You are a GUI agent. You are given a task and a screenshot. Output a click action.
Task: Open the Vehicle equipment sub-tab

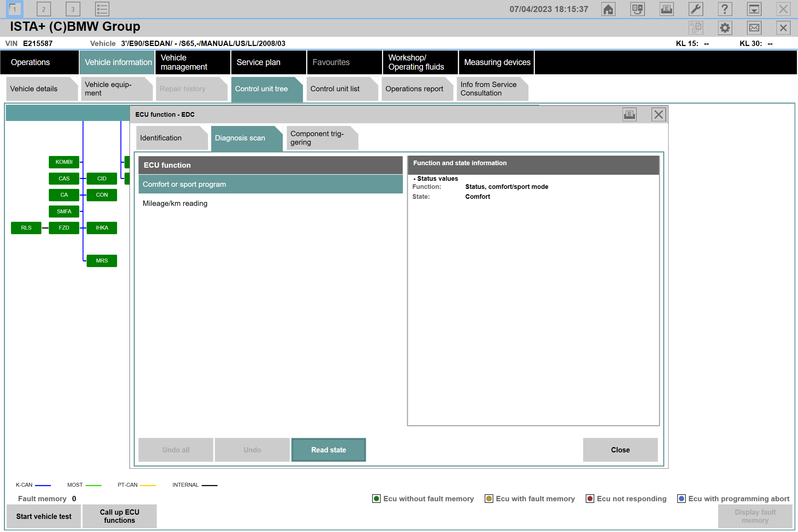point(117,89)
